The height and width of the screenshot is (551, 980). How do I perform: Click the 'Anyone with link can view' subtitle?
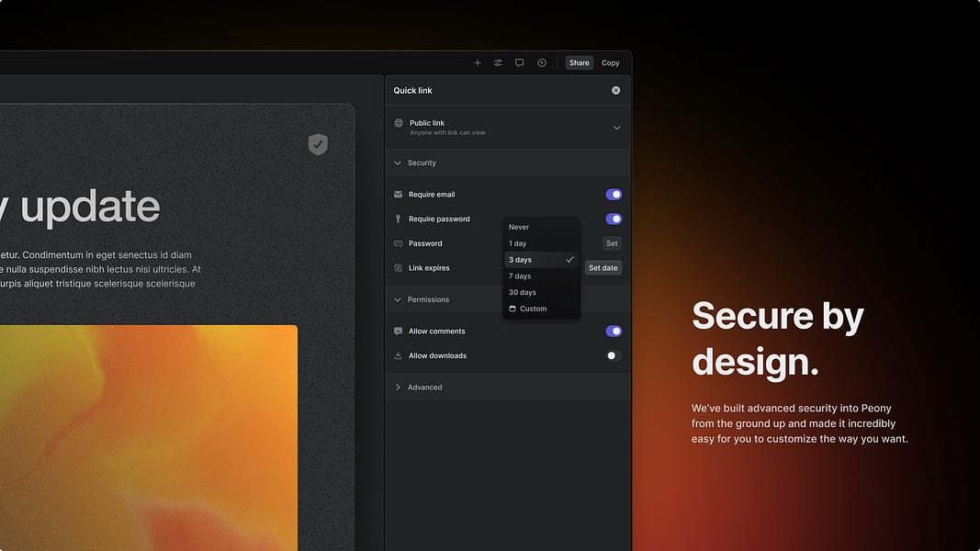coord(447,132)
